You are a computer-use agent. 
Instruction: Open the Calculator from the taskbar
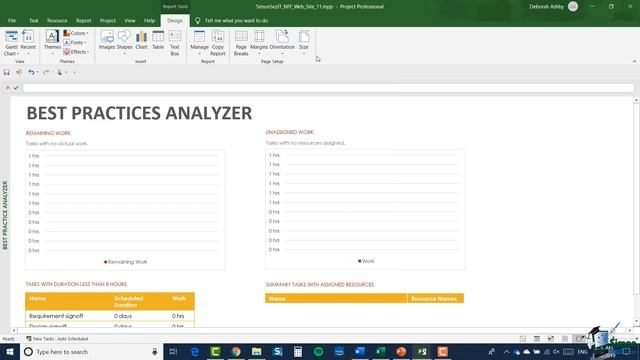pyautogui.click(x=298, y=351)
